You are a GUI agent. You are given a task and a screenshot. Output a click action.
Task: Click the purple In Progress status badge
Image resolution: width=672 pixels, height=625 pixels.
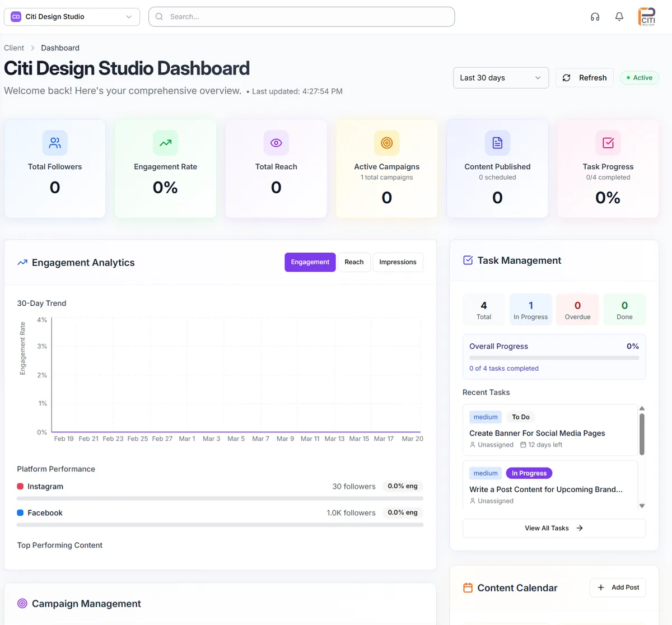529,473
